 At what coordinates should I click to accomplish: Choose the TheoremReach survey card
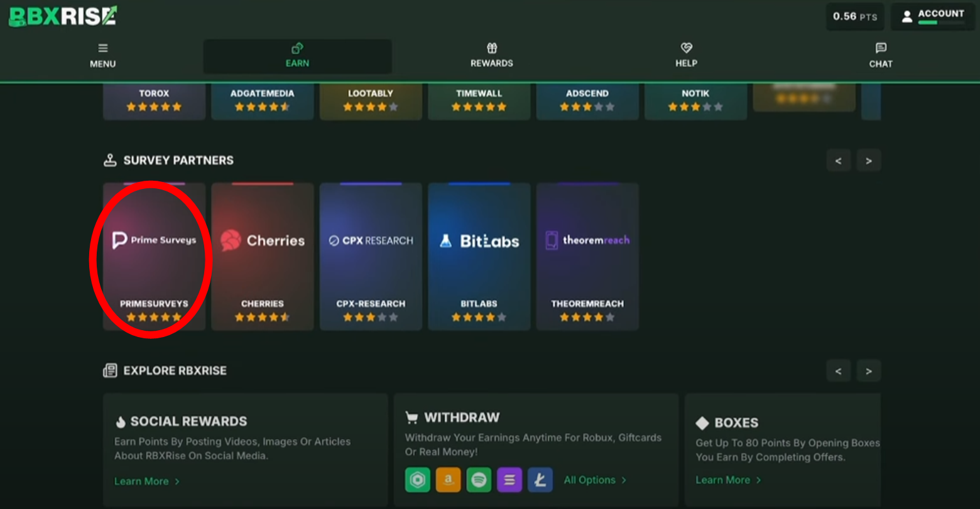pos(587,257)
